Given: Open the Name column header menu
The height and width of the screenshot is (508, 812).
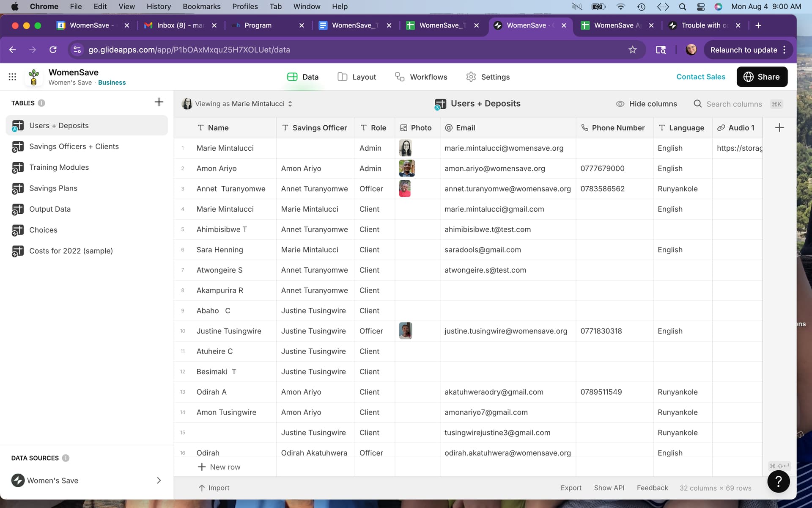Looking at the screenshot, I should pos(225,128).
